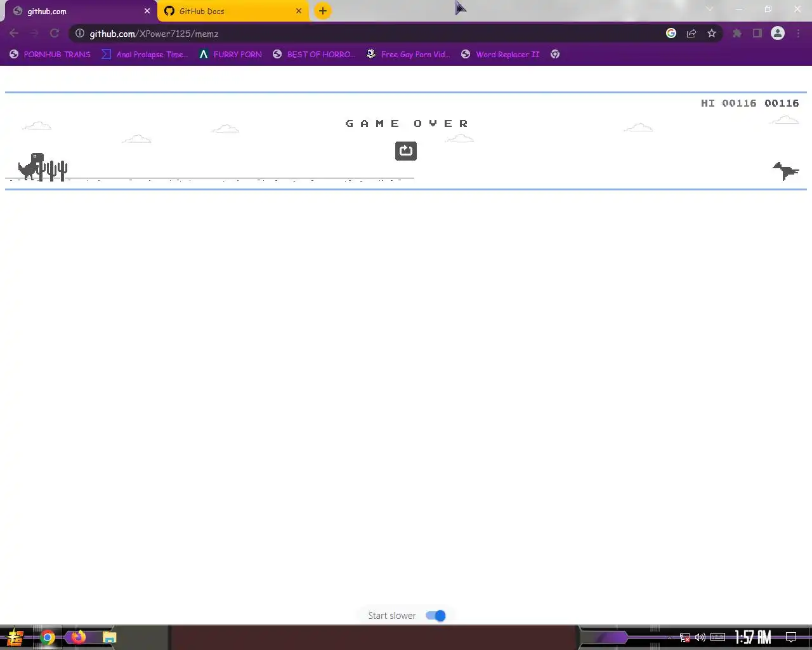Share this page using the share icon
This screenshot has width=812, height=650.
[x=691, y=33]
